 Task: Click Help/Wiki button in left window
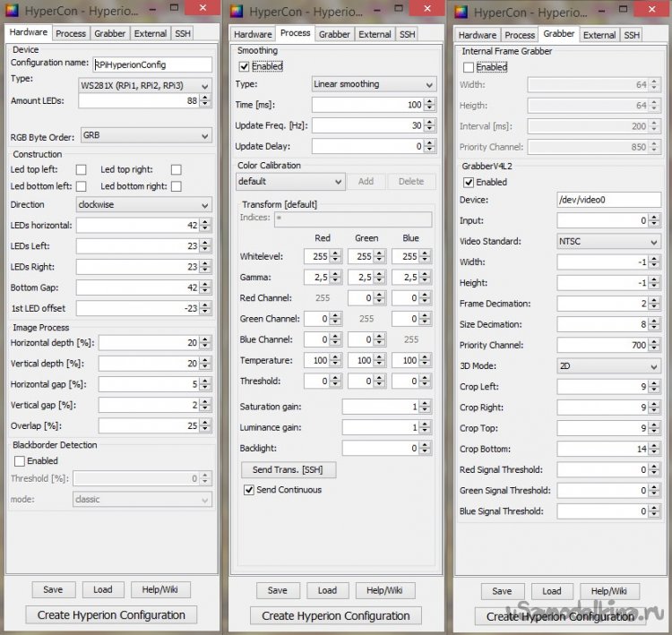tap(161, 589)
